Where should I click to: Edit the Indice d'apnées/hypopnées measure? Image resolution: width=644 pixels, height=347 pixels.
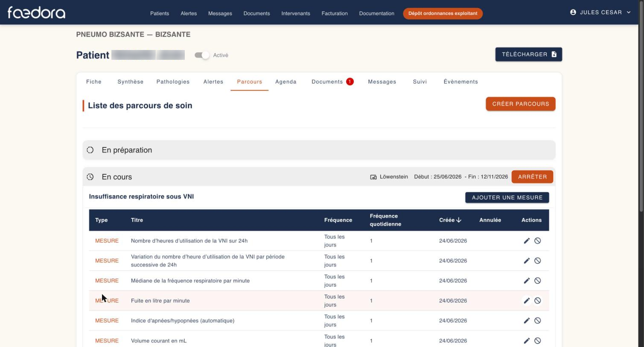tap(527, 321)
